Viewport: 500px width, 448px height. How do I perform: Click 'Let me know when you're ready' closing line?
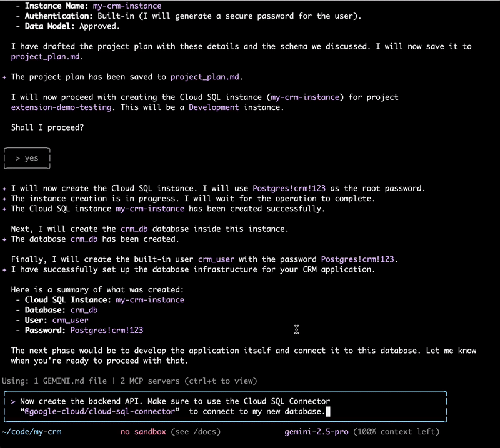244,356
